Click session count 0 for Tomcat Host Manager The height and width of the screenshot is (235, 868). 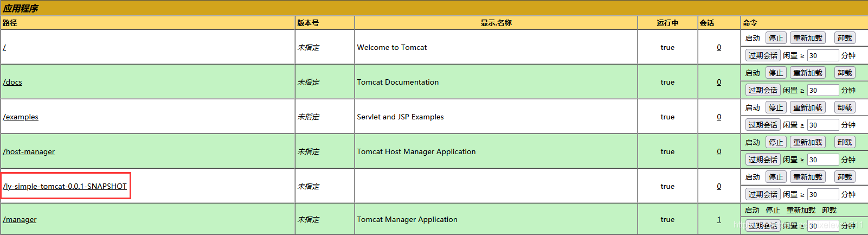click(x=719, y=151)
